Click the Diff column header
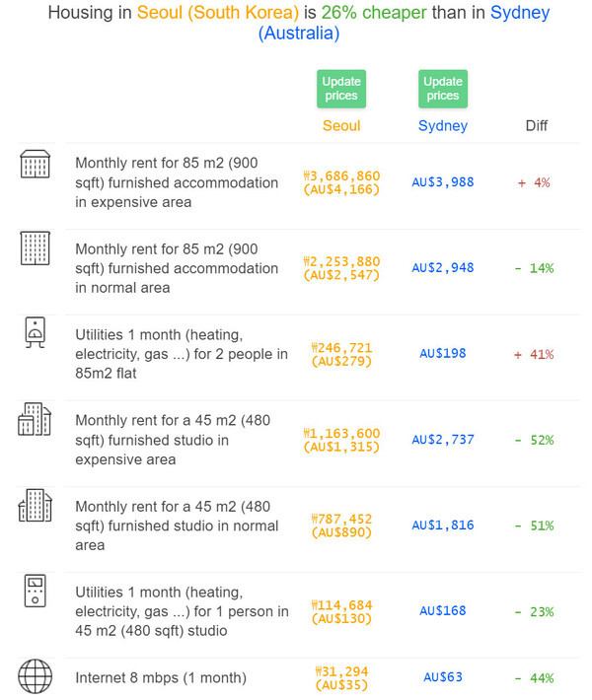 pos(536,125)
